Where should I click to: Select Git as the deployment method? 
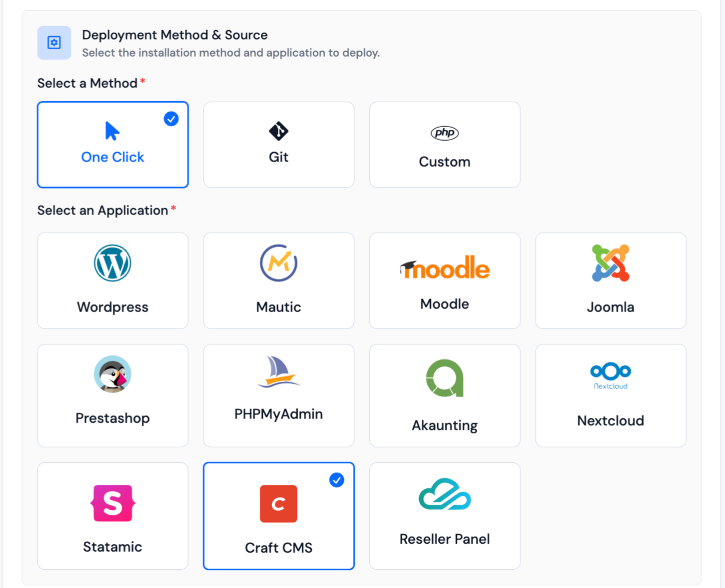tap(278, 144)
